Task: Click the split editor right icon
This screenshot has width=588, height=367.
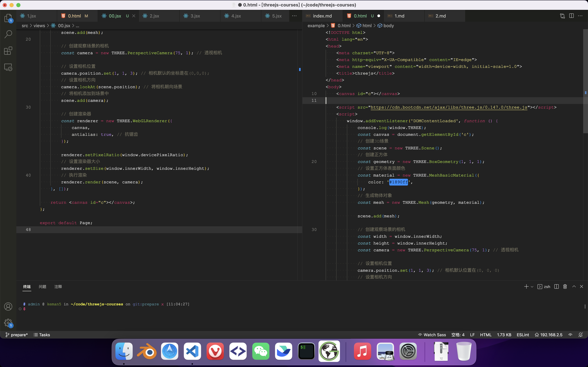Action: [571, 16]
